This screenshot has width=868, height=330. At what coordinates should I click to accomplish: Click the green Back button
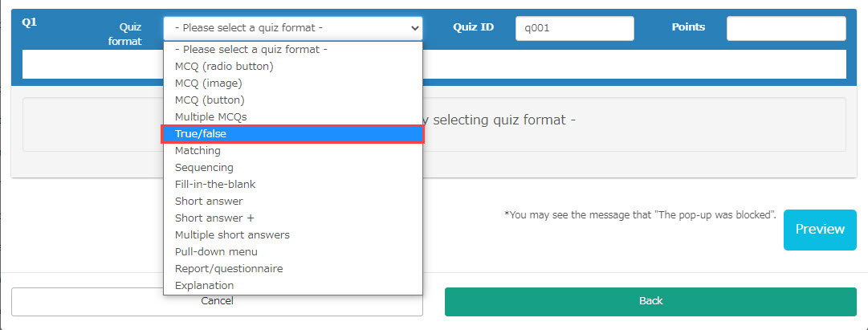(650, 301)
